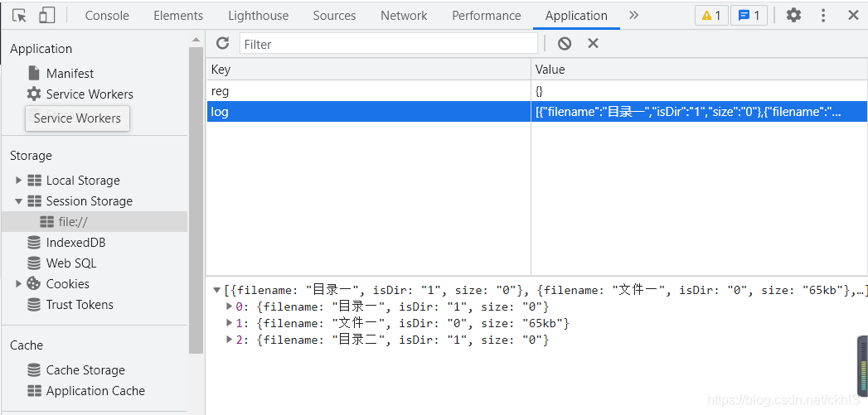Delete the selected entry with X
868x415 pixels.
click(593, 43)
